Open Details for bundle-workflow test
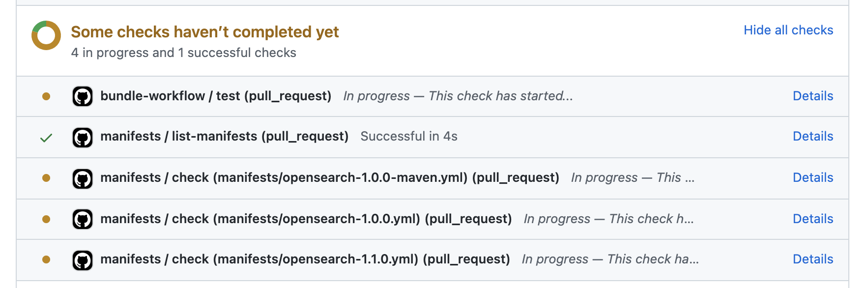868x288 pixels. click(x=813, y=96)
